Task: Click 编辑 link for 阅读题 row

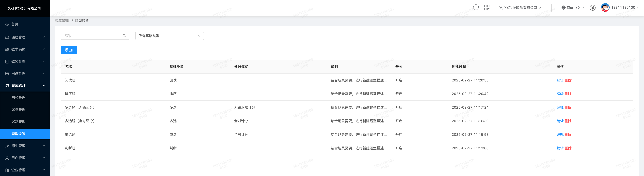Action: [560, 80]
